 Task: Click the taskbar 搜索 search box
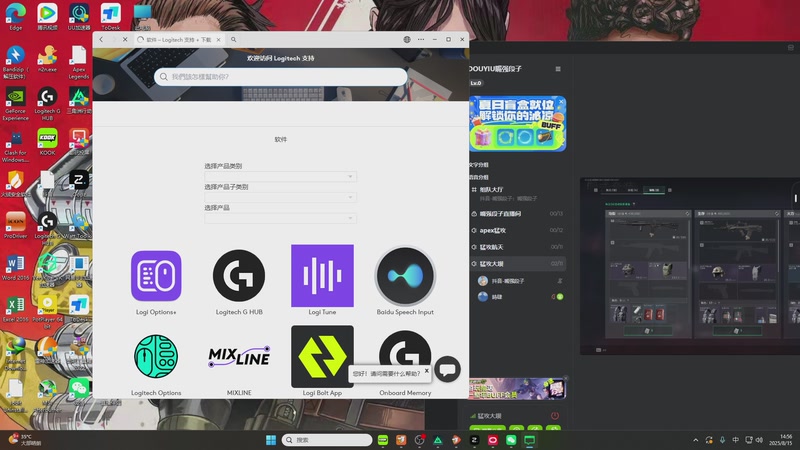click(327, 440)
